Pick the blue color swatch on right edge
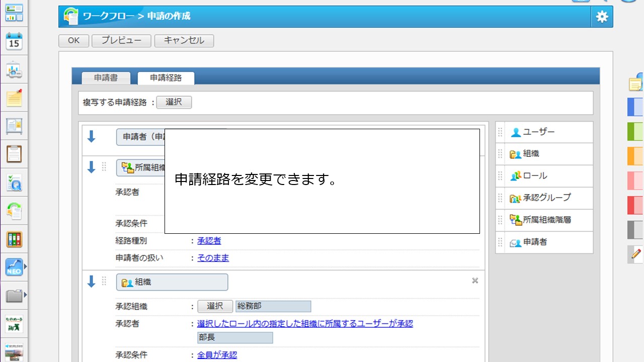 (636, 107)
